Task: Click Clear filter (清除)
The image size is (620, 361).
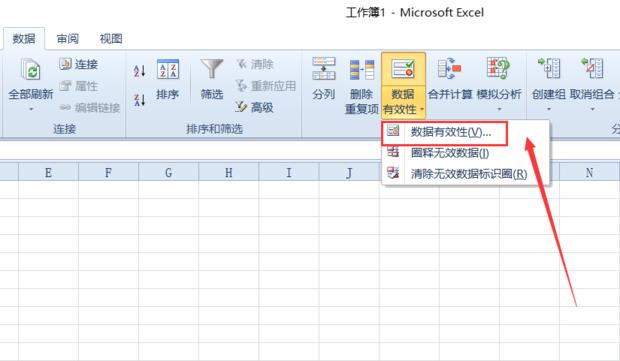Action: coord(255,64)
